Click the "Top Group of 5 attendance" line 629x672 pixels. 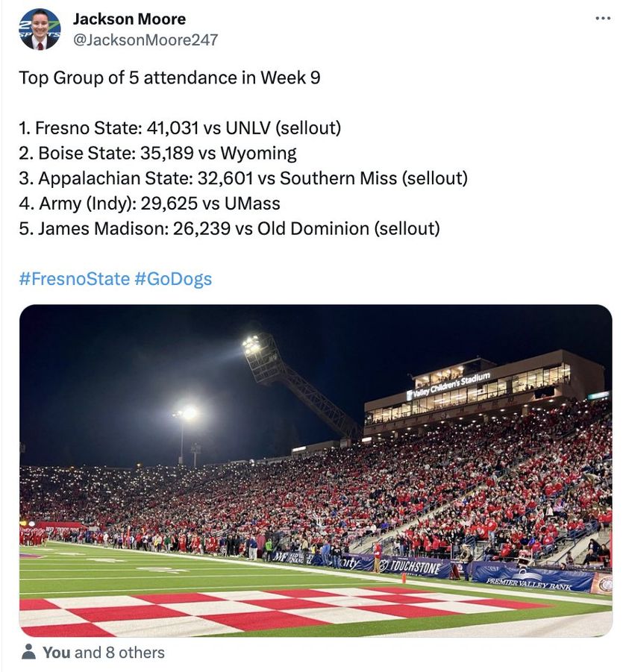pyautogui.click(x=169, y=78)
